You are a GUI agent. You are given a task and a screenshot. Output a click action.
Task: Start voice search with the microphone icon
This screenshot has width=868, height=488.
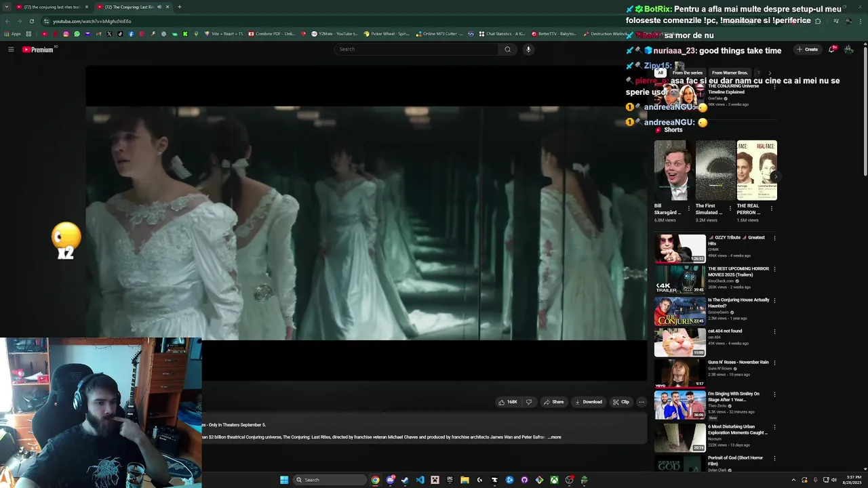click(528, 49)
